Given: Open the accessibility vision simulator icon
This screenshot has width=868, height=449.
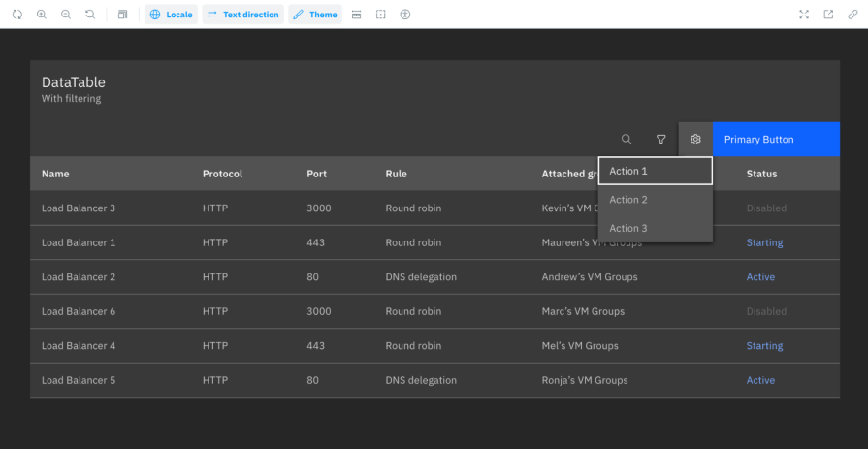Looking at the screenshot, I should (405, 15).
